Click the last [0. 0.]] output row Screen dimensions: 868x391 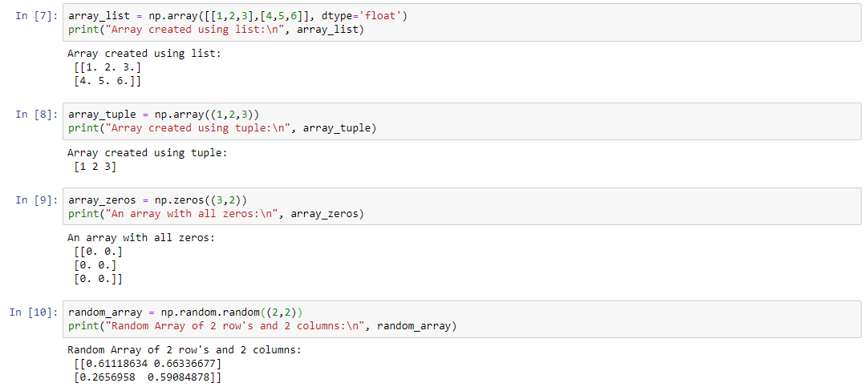[98, 280]
